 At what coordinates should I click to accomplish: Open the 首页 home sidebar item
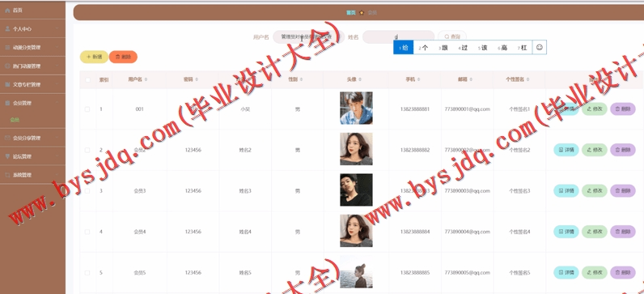coord(32,11)
